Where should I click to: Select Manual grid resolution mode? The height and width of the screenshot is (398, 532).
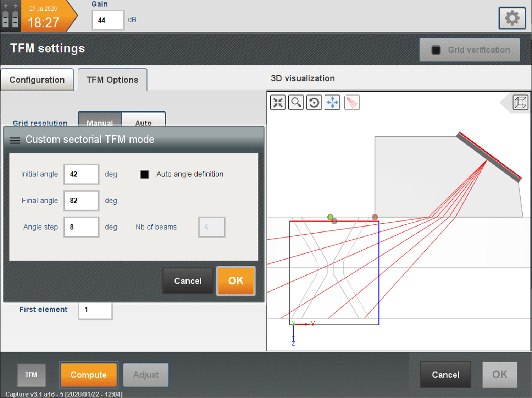100,123
